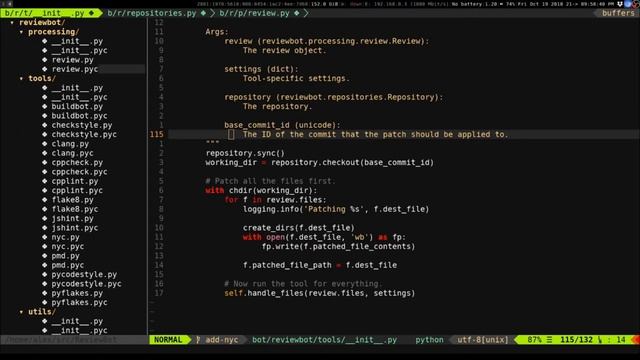This screenshot has height=360, width=640.
Task: Switch to the b/r/repositories.py buffer tab
Action: [x=157, y=13]
